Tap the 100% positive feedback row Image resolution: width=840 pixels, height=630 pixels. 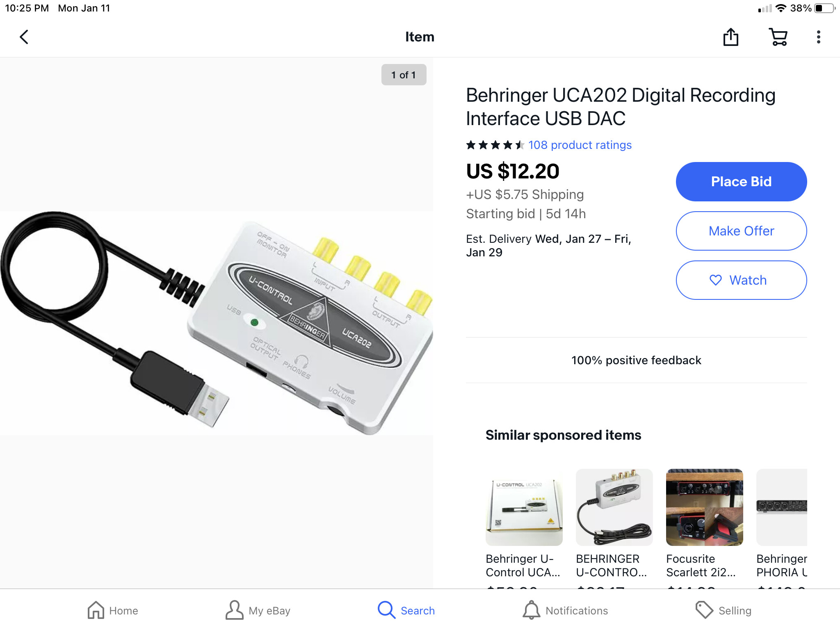tap(636, 360)
